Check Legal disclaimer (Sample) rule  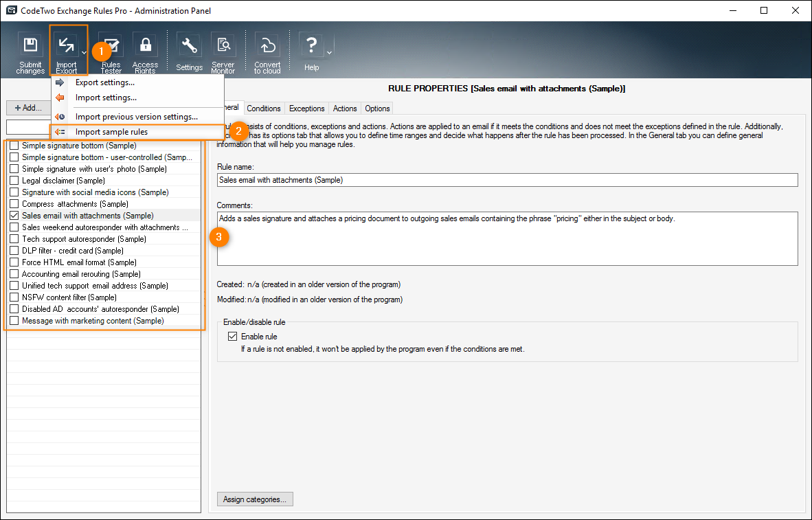(14, 180)
